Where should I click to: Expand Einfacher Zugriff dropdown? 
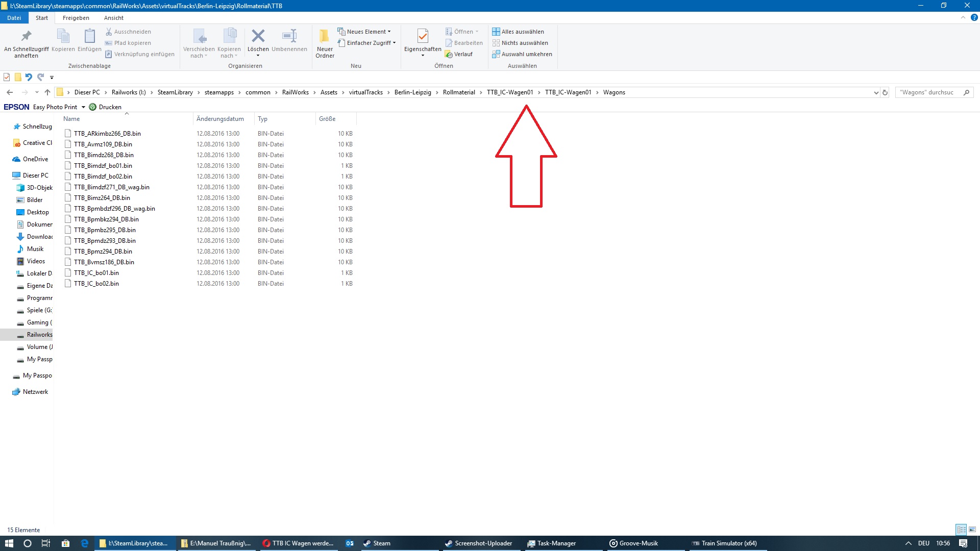coord(366,43)
